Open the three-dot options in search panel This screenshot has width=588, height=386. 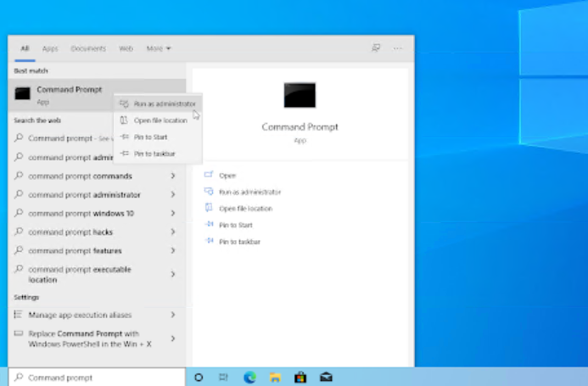click(x=397, y=48)
